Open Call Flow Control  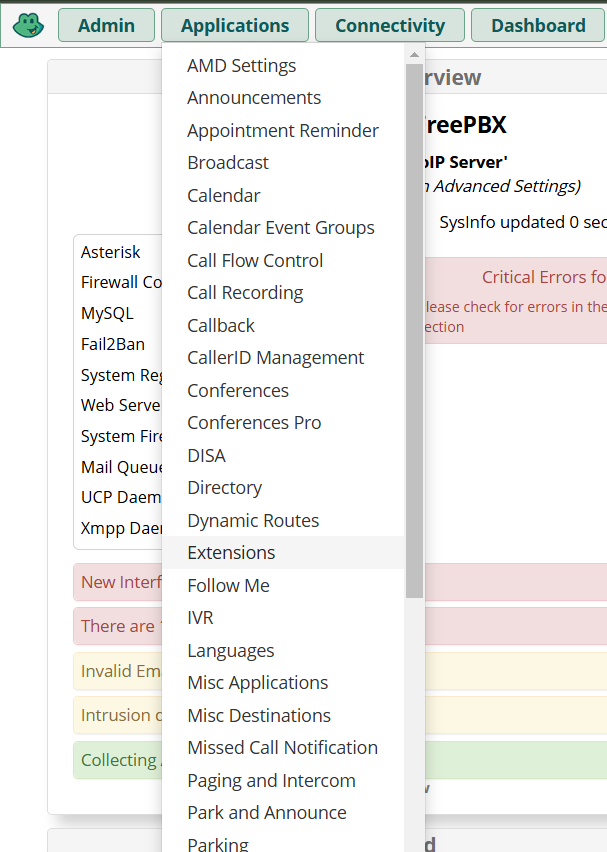(283, 260)
